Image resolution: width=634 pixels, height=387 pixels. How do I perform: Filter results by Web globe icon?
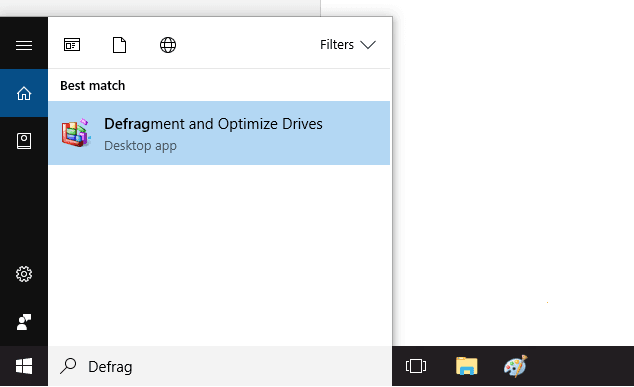[x=168, y=45]
